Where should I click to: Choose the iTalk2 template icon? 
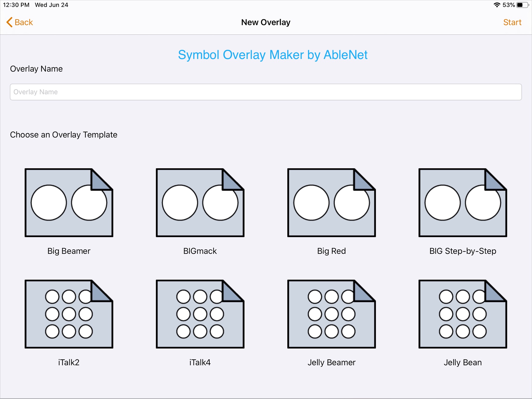pos(69,314)
